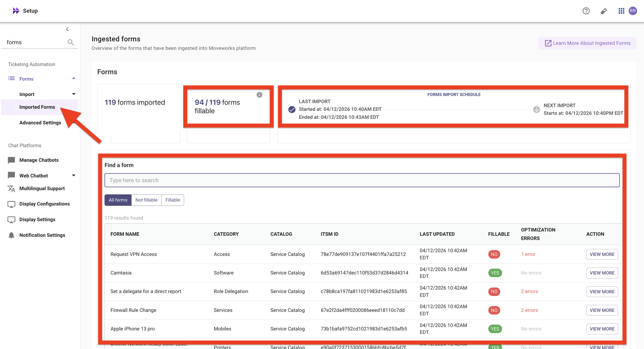The width and height of the screenshot is (644, 349).
Task: Click the Next Import down-arrow icon
Action: pos(536,109)
